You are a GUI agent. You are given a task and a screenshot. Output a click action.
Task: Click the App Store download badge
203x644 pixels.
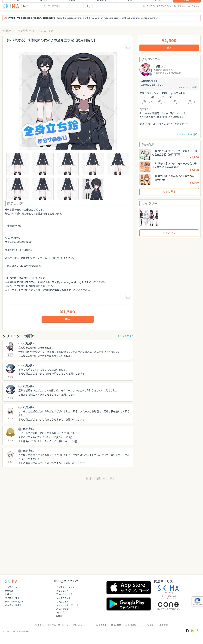[128, 587]
